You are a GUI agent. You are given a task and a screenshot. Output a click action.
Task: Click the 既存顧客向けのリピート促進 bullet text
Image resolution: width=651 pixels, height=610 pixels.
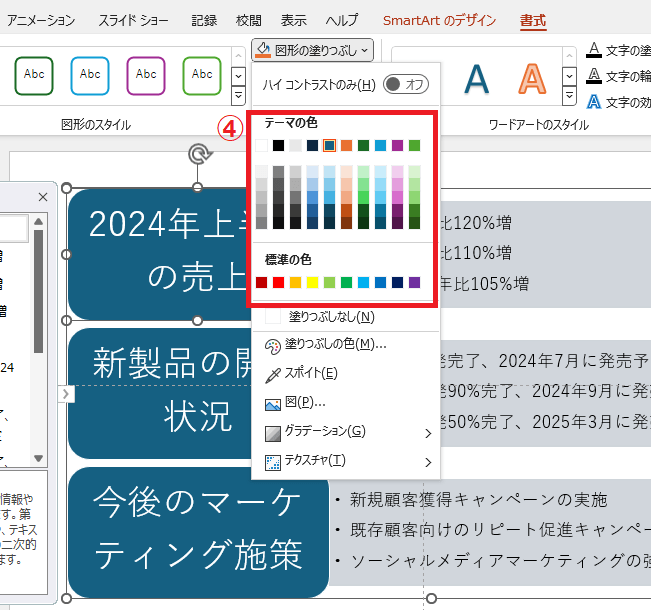click(501, 530)
